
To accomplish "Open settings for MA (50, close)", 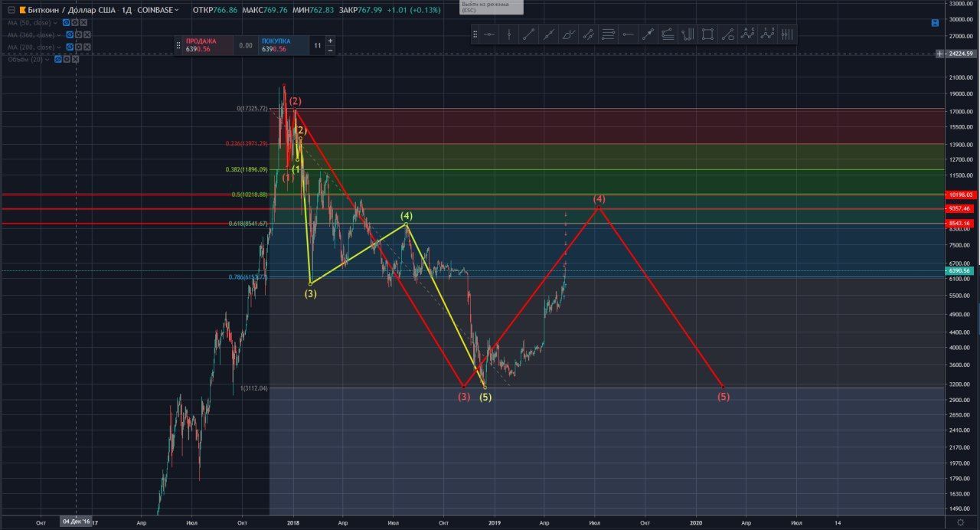I will 75,23.
